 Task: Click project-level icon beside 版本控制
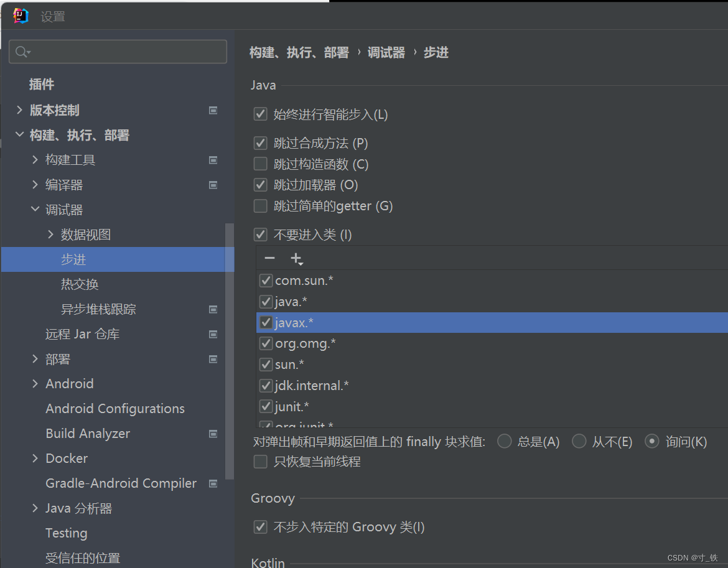(x=213, y=111)
